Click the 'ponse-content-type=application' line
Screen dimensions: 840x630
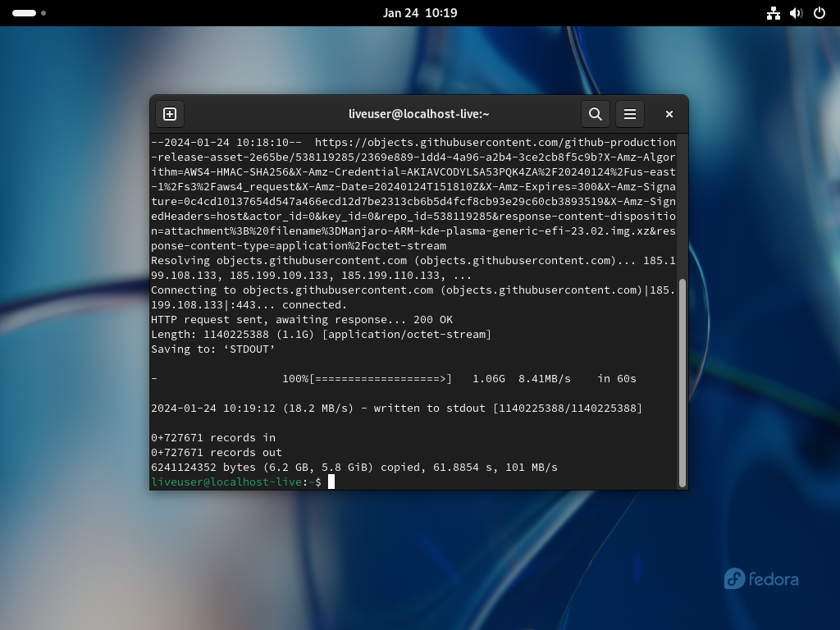pyautogui.click(x=299, y=246)
